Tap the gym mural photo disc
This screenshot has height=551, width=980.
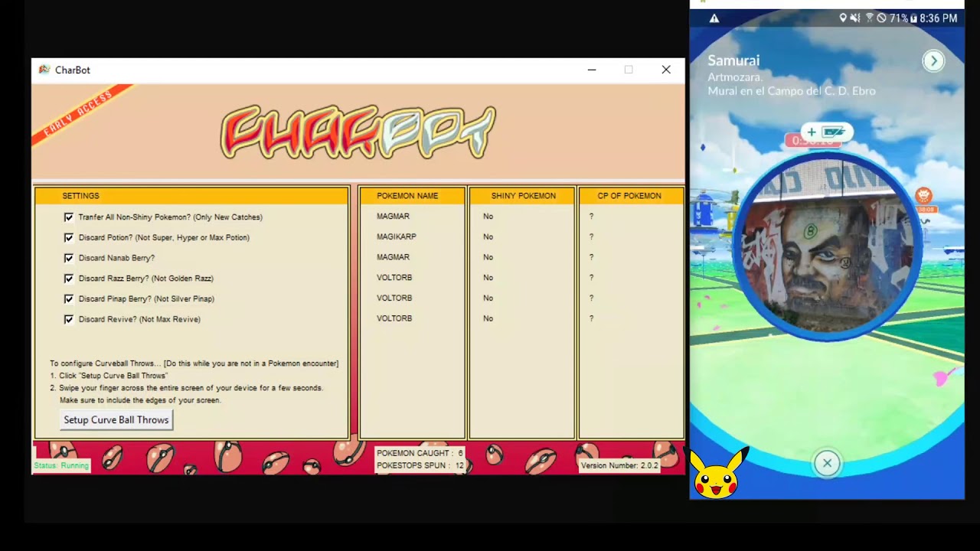[x=827, y=245]
